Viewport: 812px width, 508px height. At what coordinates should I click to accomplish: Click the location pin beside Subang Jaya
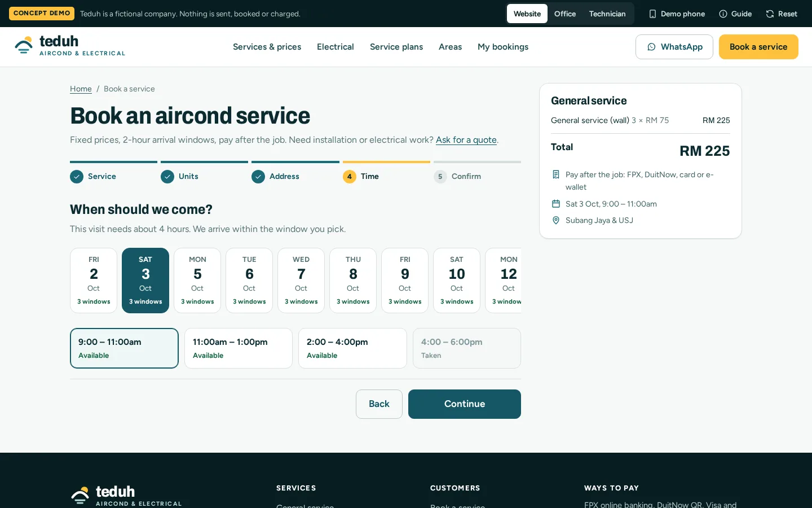click(556, 220)
